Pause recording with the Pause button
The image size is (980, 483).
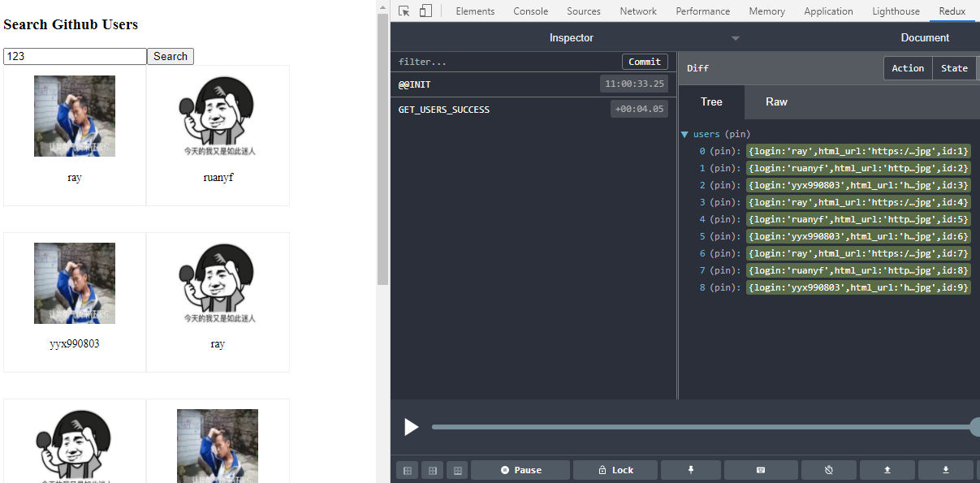pos(520,470)
